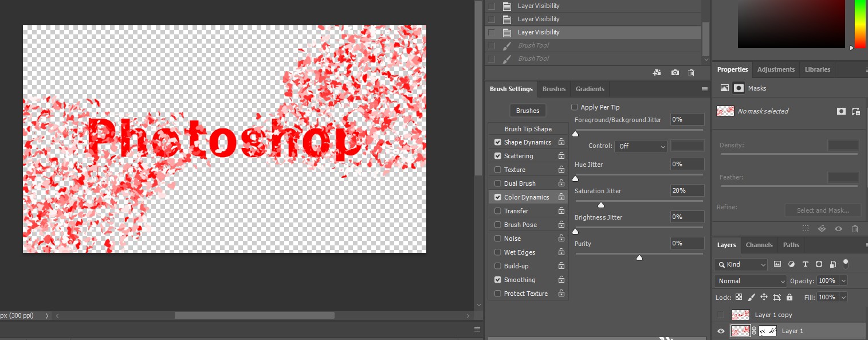Image resolution: width=868 pixels, height=340 pixels.
Task: Select highlighted Layer Visibility history state
Action: [x=593, y=32]
